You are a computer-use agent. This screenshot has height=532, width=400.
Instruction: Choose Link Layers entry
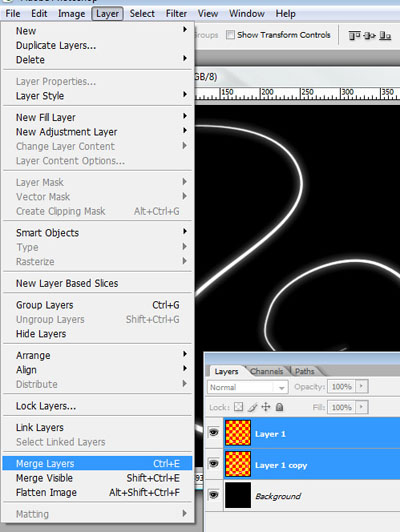(x=97, y=428)
